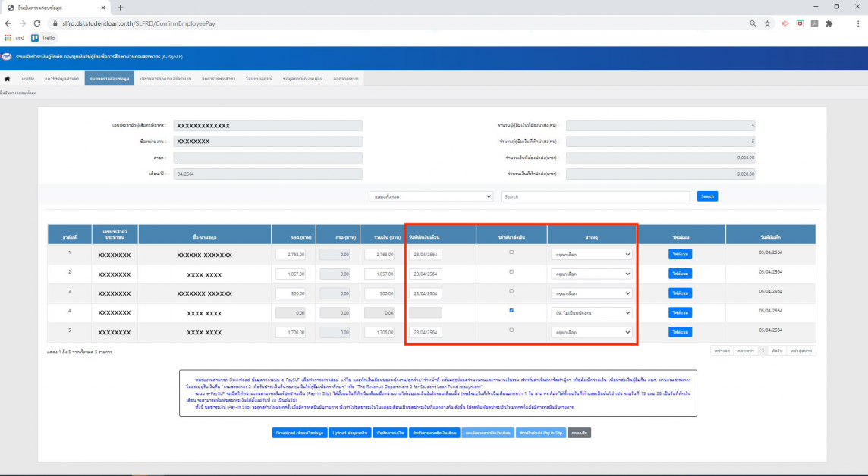
Task: Click the 28/04/2564 date field in row 2
Action: click(x=426, y=274)
